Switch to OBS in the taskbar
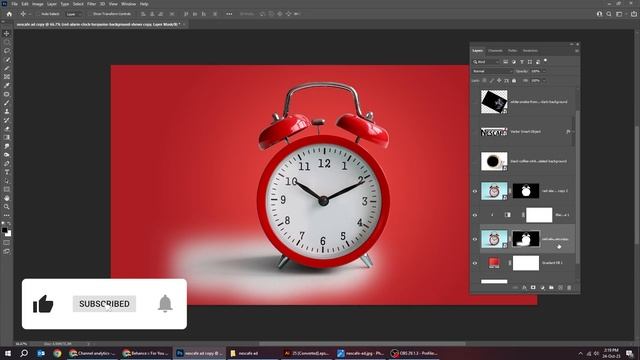The width and height of the screenshot is (640, 360). pyautogui.click(x=414, y=353)
